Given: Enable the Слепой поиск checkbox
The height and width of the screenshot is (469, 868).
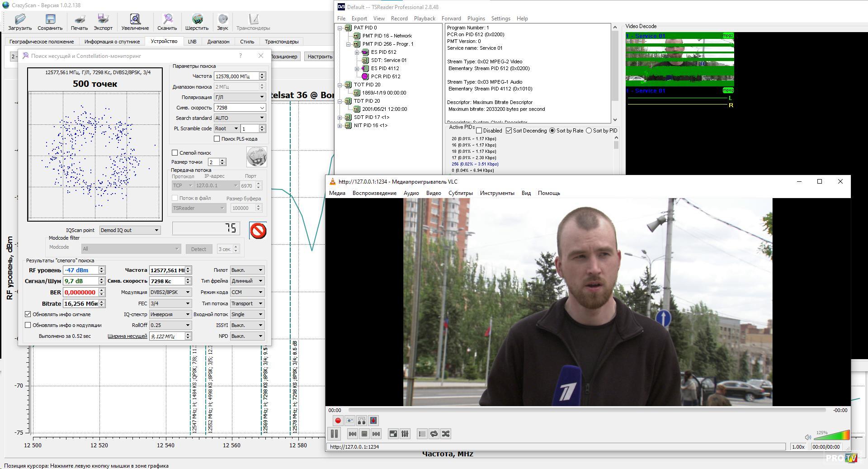Looking at the screenshot, I should (175, 153).
